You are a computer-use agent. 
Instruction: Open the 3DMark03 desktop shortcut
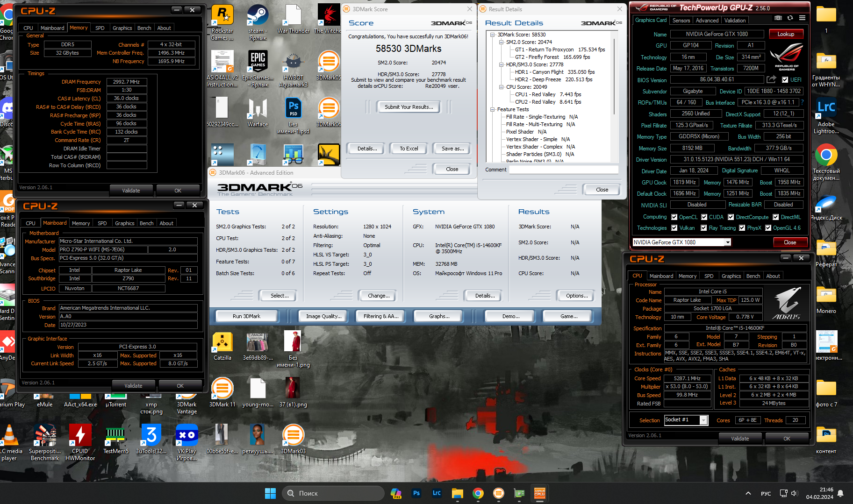(293, 439)
